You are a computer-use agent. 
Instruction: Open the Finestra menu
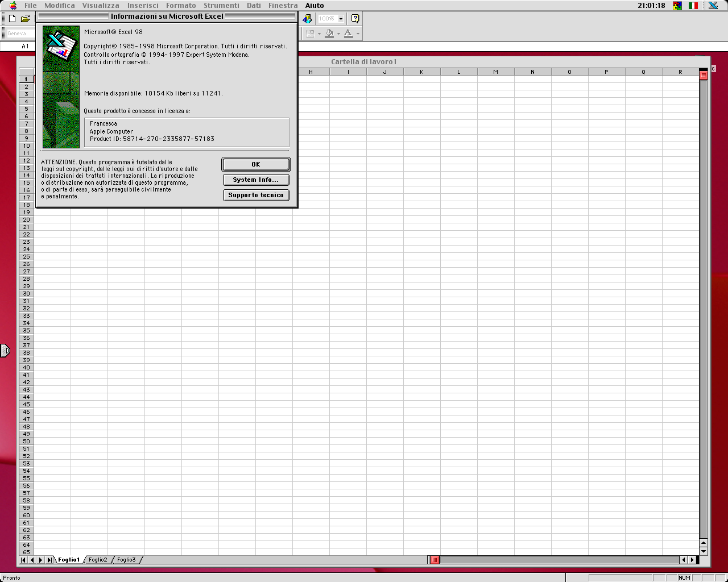(283, 5)
